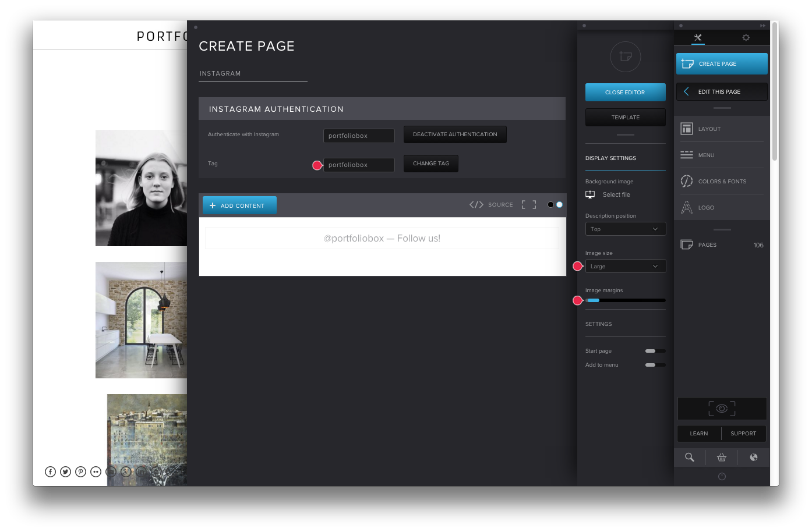Open Layout from the sidebar menu

coord(722,129)
